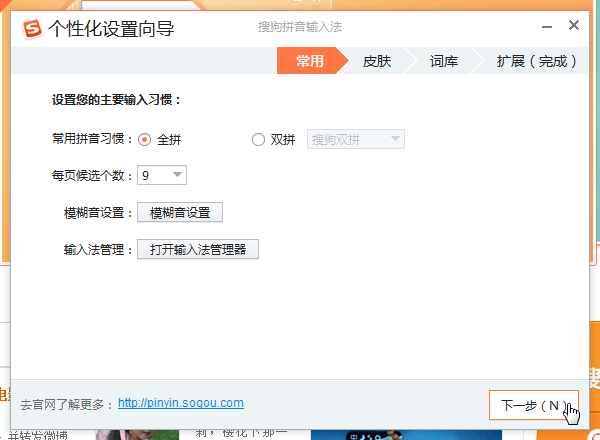The image size is (600, 440).
Task: Click the 去官网了解更多 text
Action: coord(66,404)
